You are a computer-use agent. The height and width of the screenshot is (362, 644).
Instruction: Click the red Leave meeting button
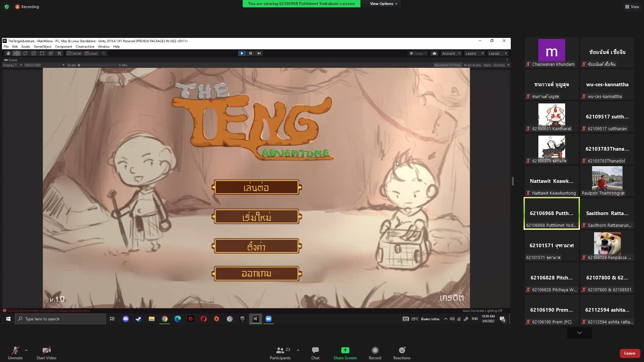(x=629, y=353)
